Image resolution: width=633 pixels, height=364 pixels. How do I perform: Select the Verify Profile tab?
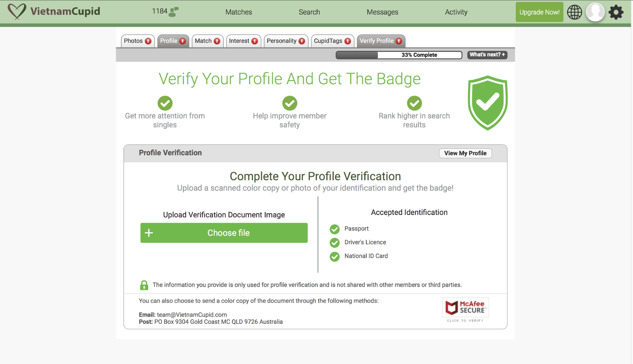381,41
